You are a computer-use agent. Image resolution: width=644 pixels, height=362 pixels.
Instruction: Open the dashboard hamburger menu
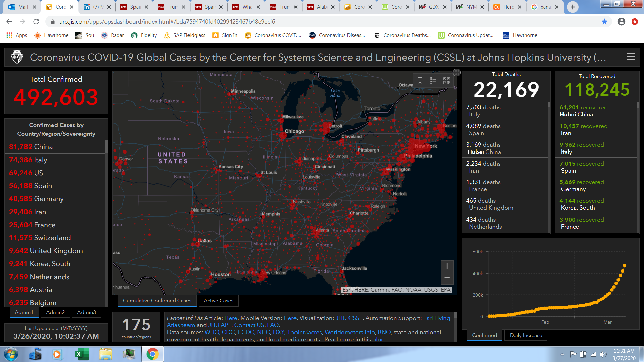coord(631,57)
